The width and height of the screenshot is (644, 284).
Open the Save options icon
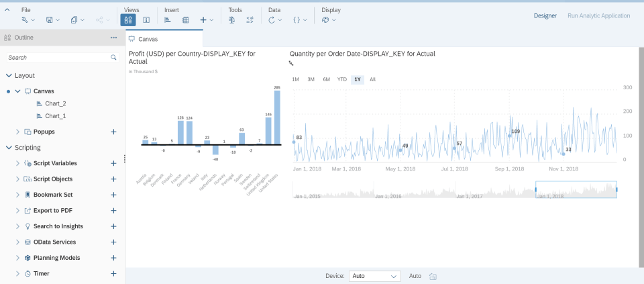click(50, 20)
